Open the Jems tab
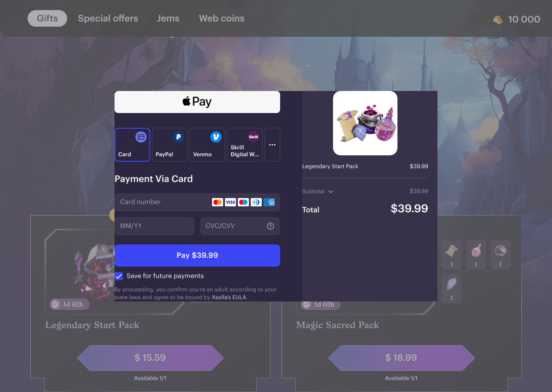552x392 pixels. (x=168, y=18)
